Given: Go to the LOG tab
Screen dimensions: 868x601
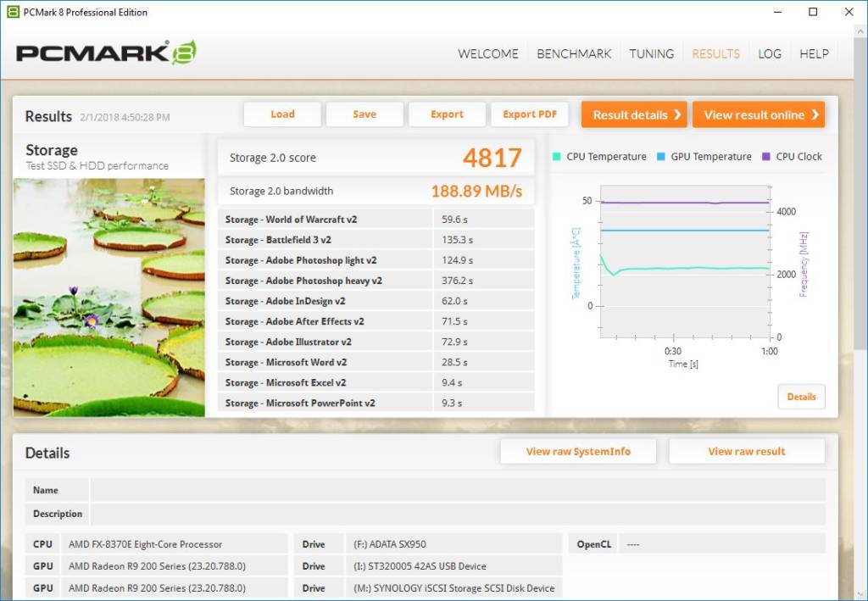Looking at the screenshot, I should 770,53.
